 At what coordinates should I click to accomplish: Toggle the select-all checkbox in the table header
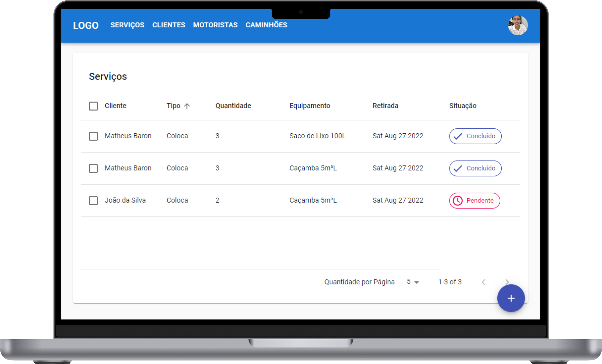[93, 106]
